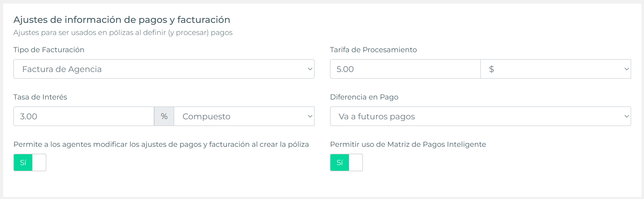Toggle Matriz de Pagos Inteligente switch
This screenshot has width=644, height=199.
346,162
